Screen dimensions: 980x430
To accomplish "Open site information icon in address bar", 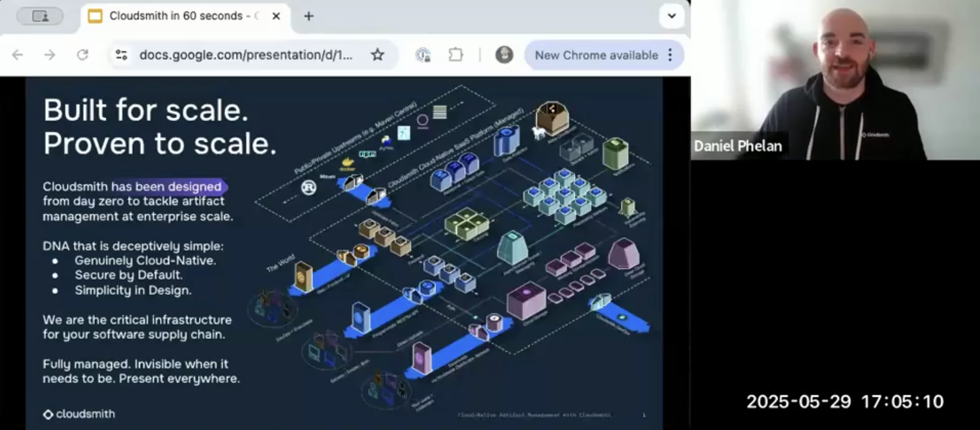I will (121, 55).
